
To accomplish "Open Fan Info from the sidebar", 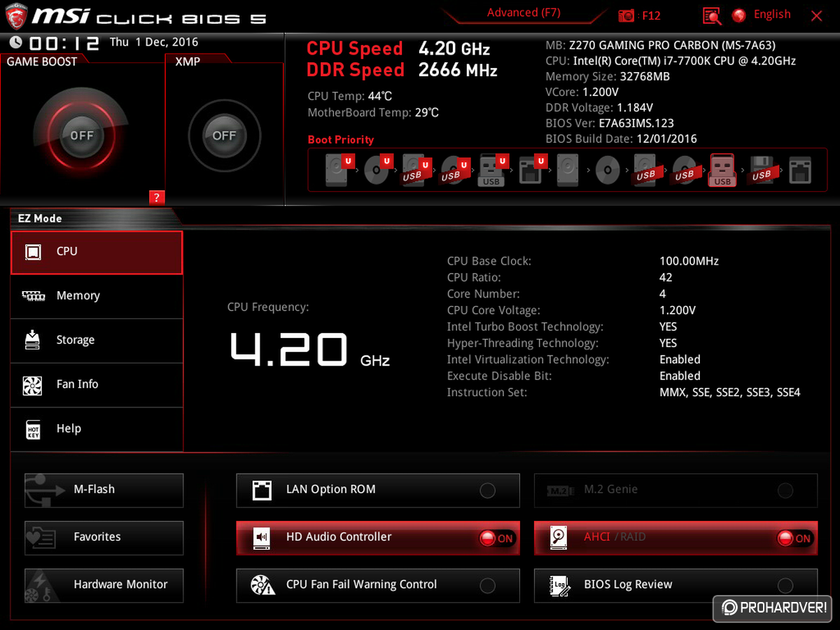I will 97,384.
